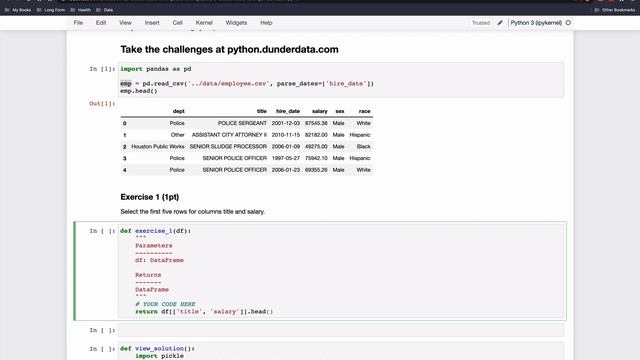Click the 49275.00 salary value

point(316,146)
